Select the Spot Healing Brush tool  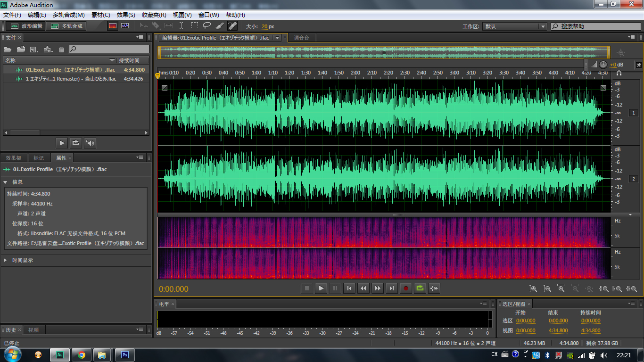[x=232, y=26]
